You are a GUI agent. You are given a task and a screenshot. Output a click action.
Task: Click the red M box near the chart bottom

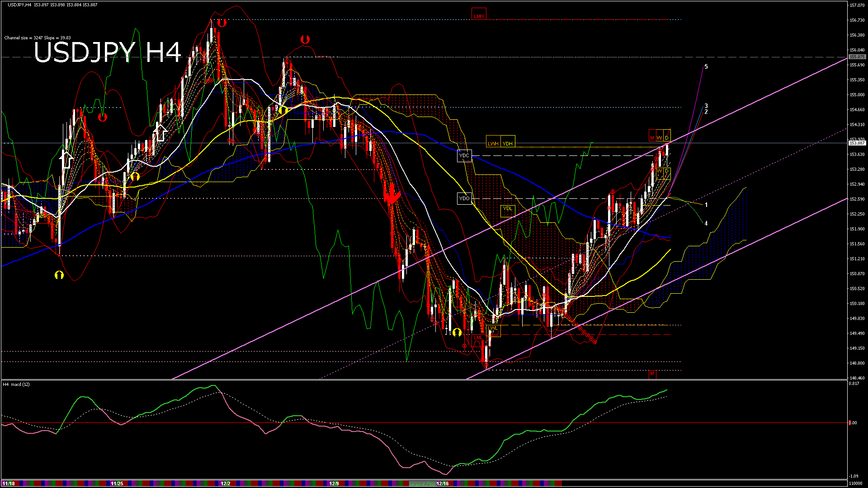click(x=652, y=374)
